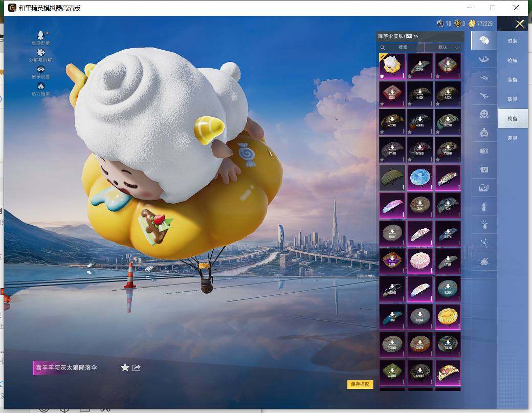Select the pink-white round cake parachute
The width and height of the screenshot is (532, 413).
tap(420, 262)
